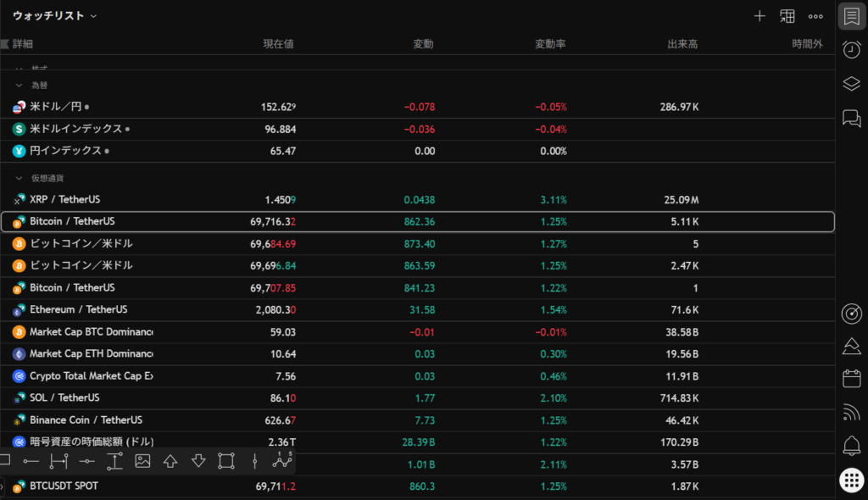This screenshot has height=500, width=868.
Task: Select the up arrow drawing tool
Action: (x=170, y=461)
